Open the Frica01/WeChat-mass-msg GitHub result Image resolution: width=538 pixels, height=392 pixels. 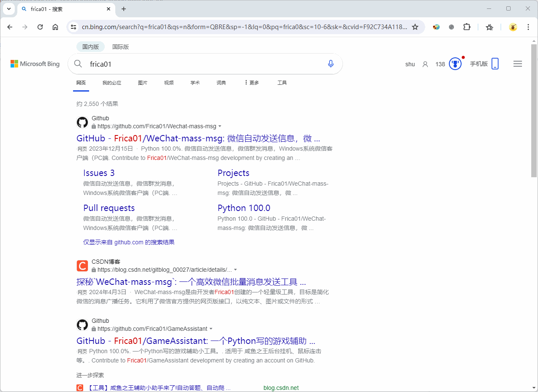pyautogui.click(x=198, y=138)
